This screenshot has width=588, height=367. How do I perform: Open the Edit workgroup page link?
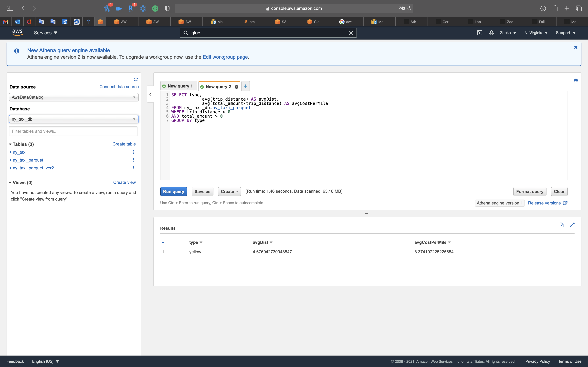[x=225, y=57]
